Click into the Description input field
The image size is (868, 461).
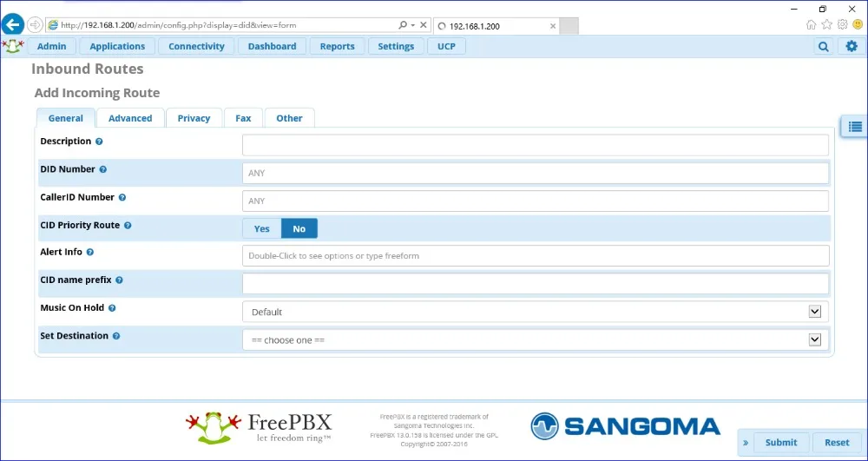click(536, 145)
